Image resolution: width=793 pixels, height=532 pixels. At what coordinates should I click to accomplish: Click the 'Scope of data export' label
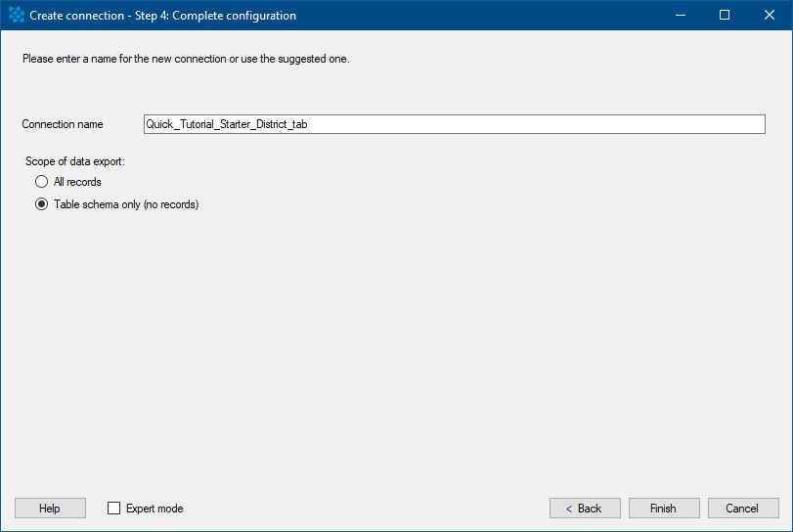tap(75, 161)
